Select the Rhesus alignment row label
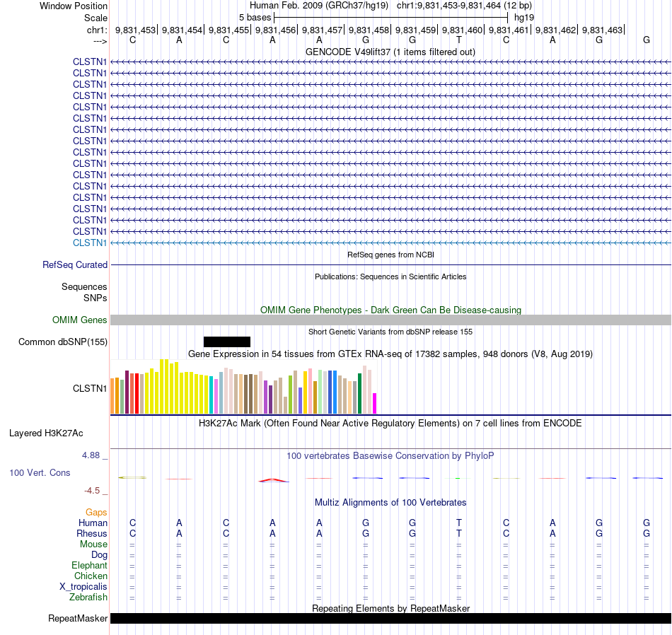This screenshot has width=672, height=635. [92, 533]
